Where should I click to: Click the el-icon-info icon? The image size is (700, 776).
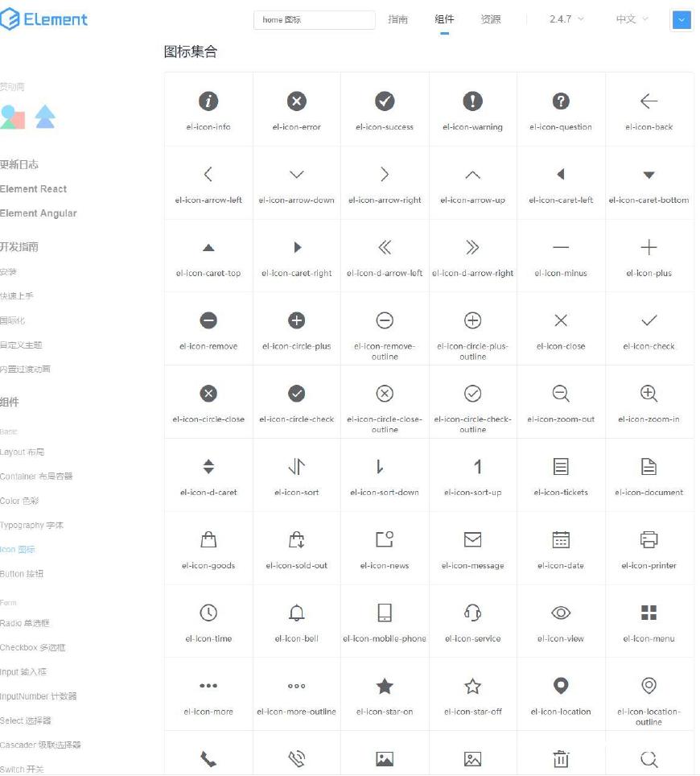pos(208,101)
